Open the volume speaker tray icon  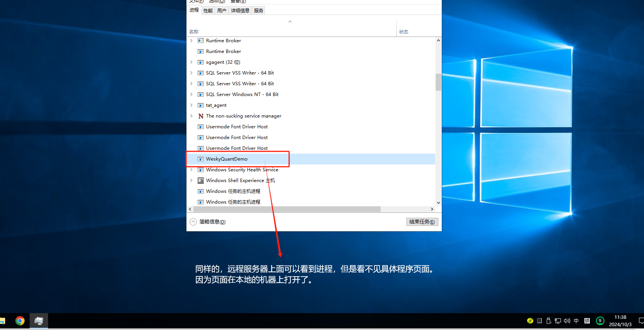567,321
